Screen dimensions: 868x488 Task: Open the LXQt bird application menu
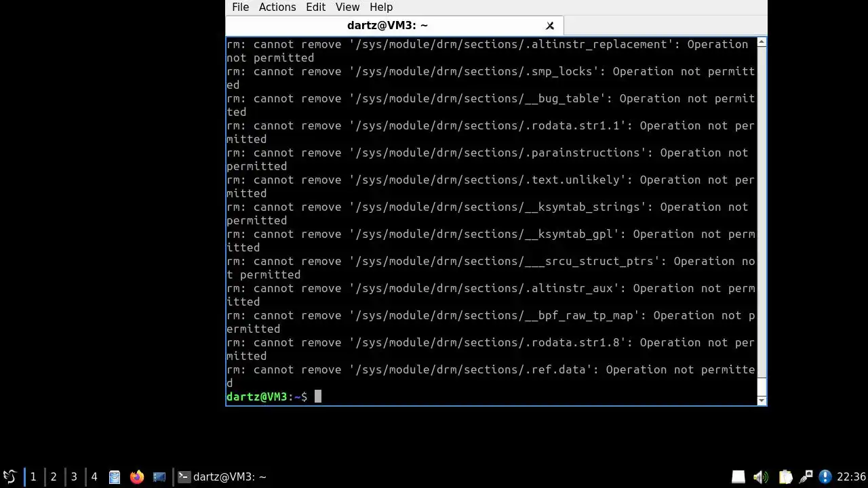pyautogui.click(x=9, y=476)
